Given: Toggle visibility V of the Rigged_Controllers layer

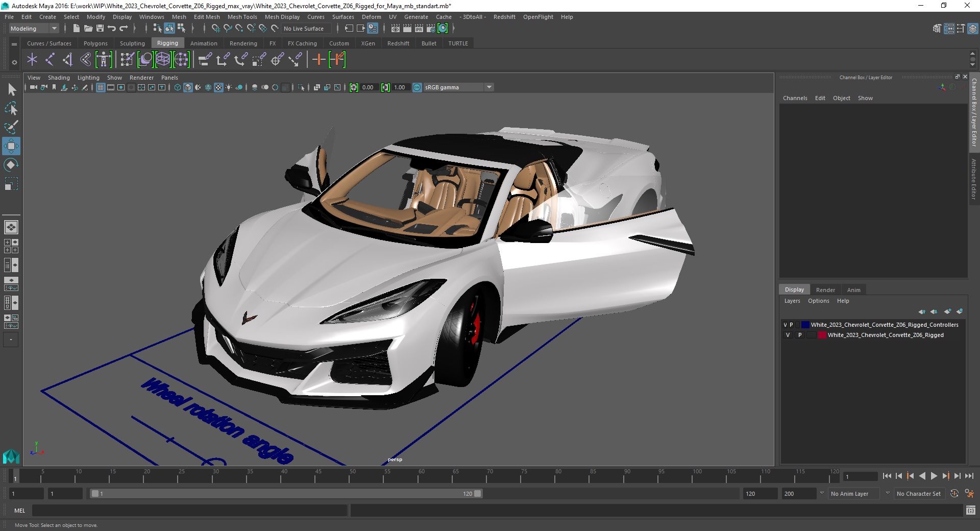Looking at the screenshot, I should 786,325.
